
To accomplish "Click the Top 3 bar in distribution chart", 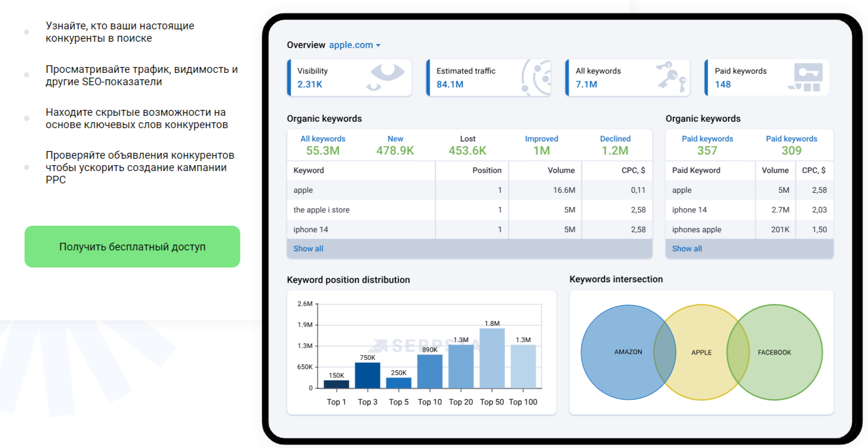I will [x=367, y=375].
